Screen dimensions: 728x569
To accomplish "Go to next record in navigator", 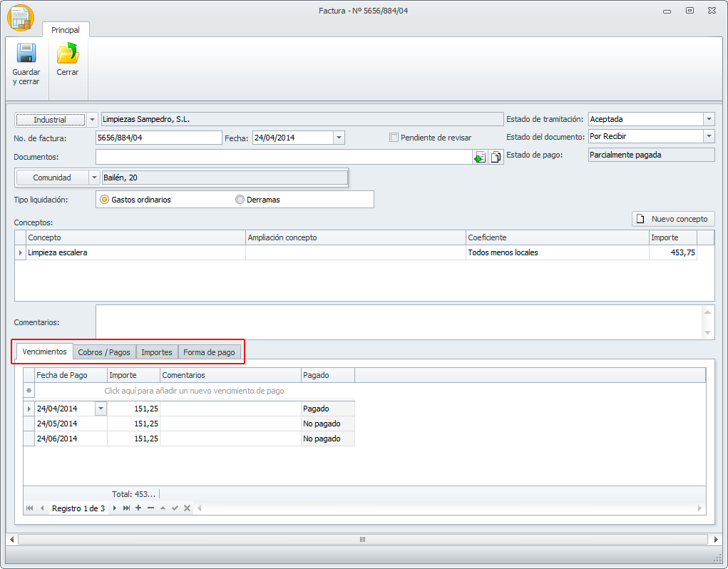I will click(x=115, y=508).
